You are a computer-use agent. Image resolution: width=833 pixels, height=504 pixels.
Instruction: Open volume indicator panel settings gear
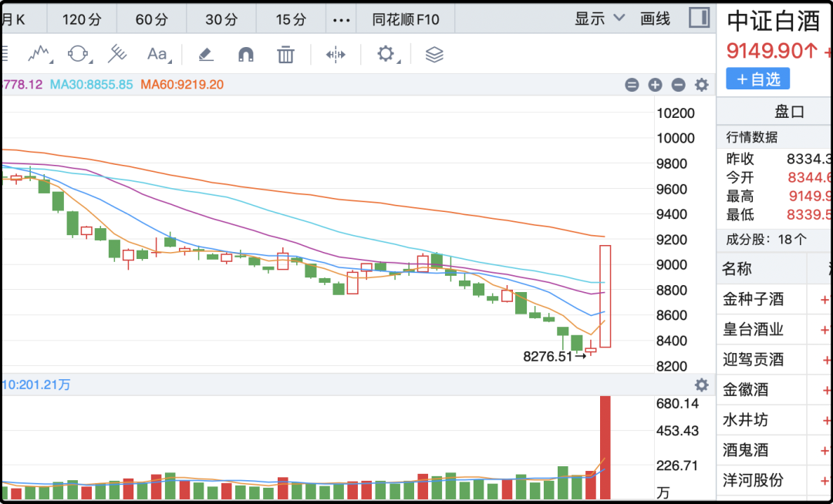(x=701, y=385)
